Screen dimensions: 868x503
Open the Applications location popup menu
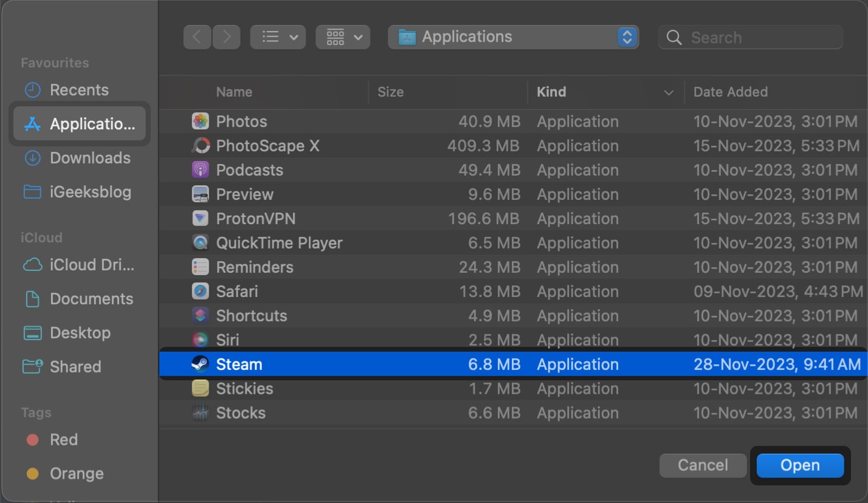514,37
